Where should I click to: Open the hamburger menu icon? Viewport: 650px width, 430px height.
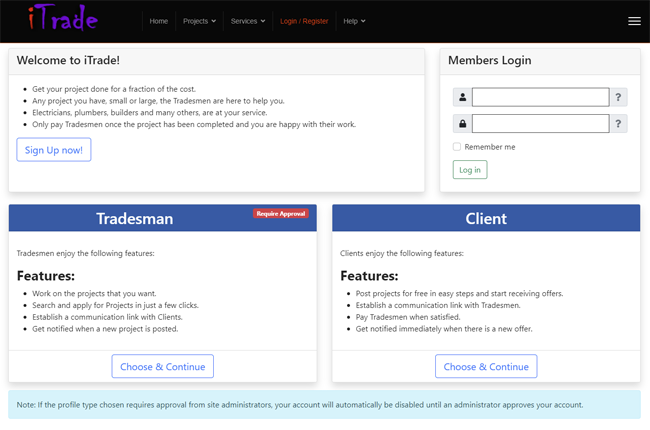tap(634, 21)
